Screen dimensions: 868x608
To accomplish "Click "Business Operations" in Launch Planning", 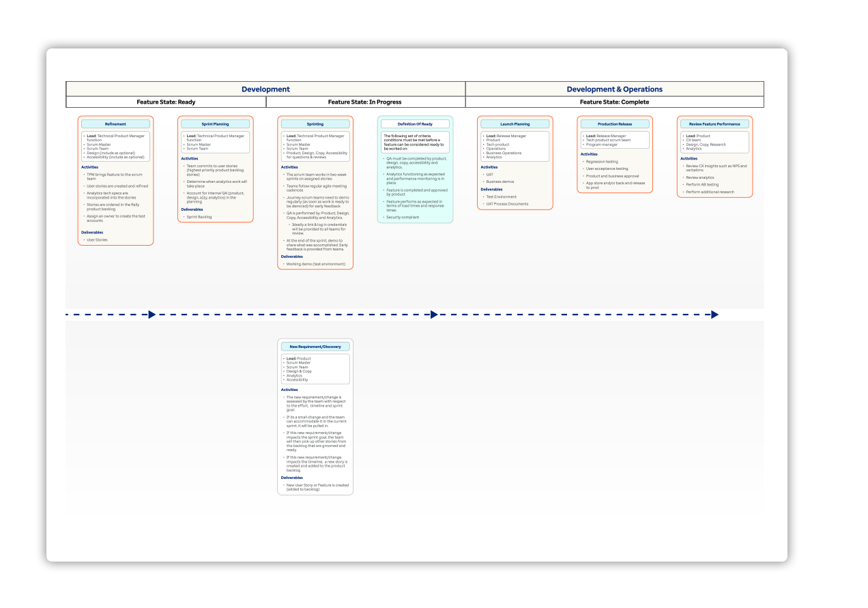I will click(504, 153).
